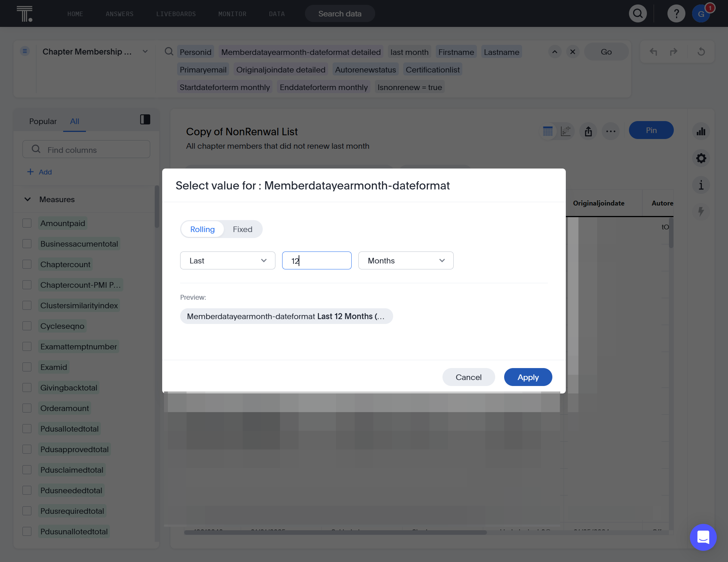Viewport: 728px width, 562px height.
Task: Switch to the All columns tab
Action: [x=74, y=121]
